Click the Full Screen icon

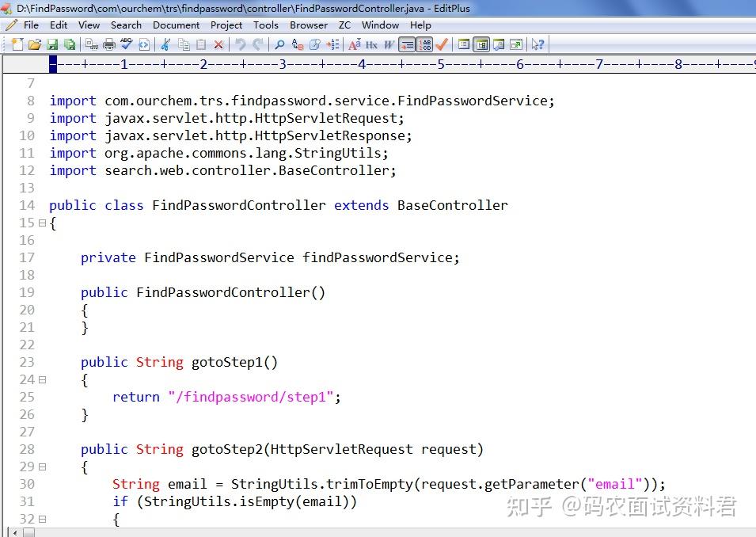(x=516, y=44)
